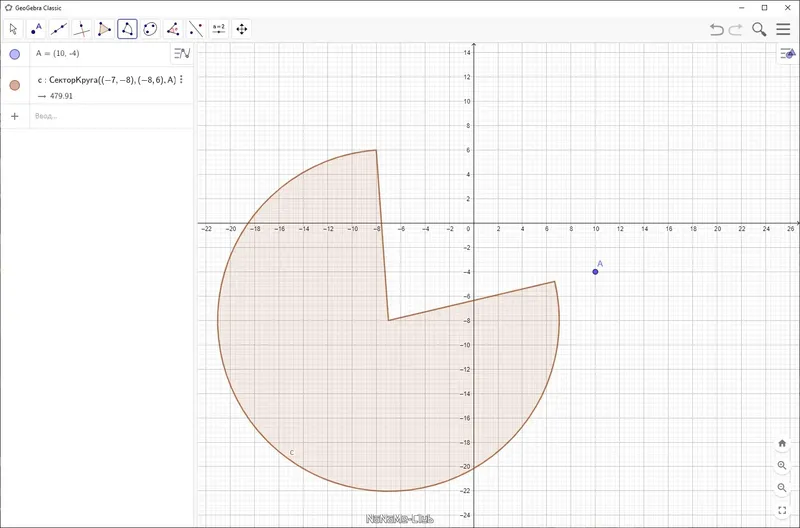Close the GeoGebra window
The height and width of the screenshot is (528, 800).
[x=787, y=8]
